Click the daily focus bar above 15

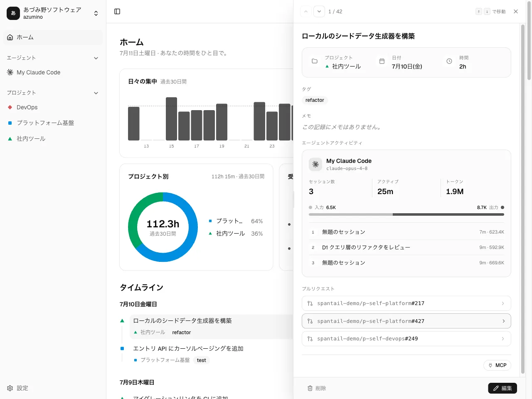[171, 119]
